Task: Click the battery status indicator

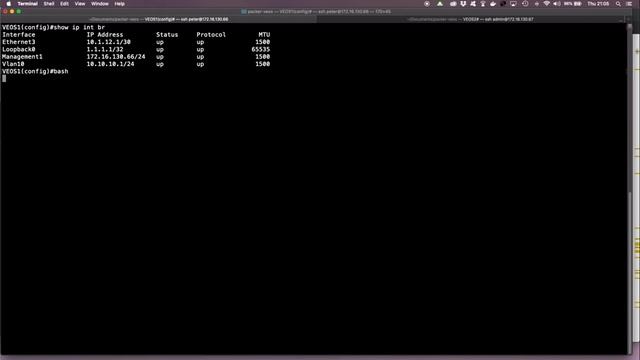Action: coord(573,4)
